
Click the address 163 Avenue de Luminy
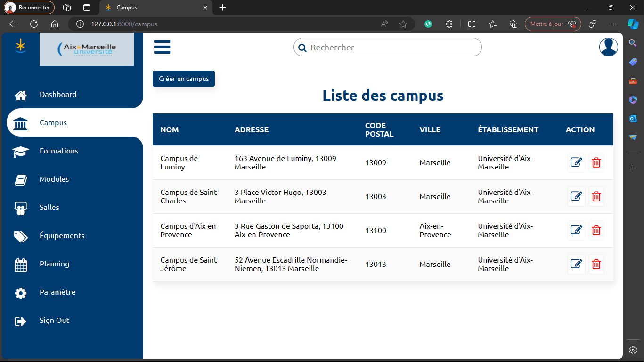[285, 163]
